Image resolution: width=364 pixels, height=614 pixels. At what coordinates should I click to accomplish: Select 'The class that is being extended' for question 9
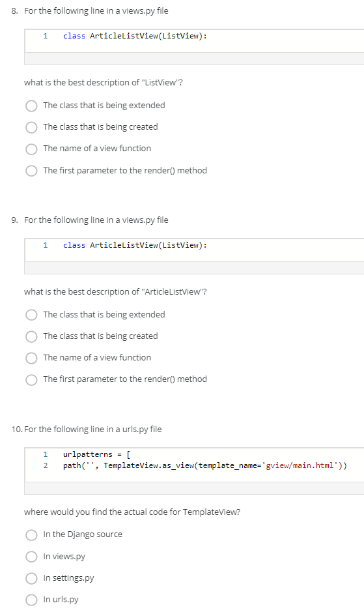click(x=31, y=315)
